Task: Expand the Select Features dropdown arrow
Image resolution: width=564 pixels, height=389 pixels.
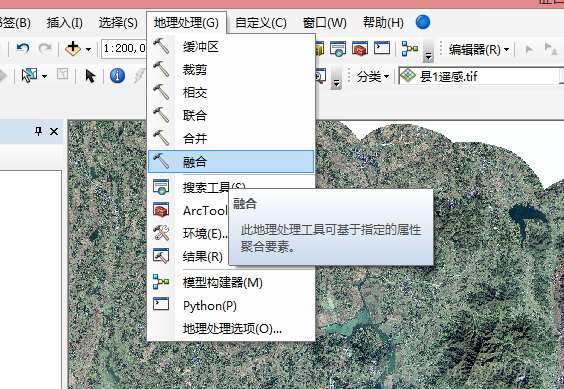Action: [x=45, y=77]
